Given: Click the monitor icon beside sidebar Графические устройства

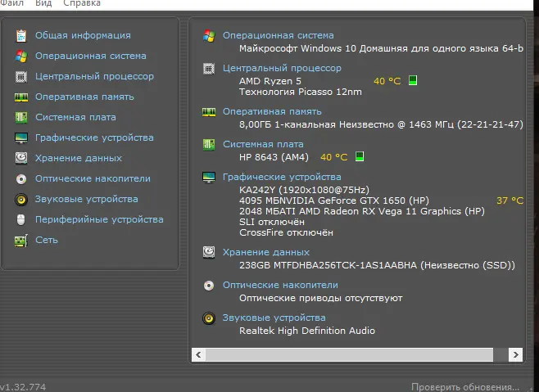Looking at the screenshot, I should [x=21, y=138].
